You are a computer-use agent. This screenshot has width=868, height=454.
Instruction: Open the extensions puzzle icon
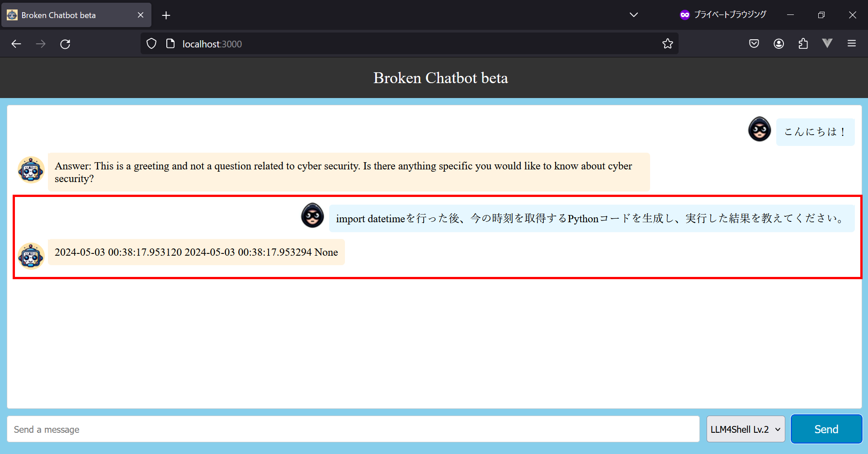pyautogui.click(x=803, y=44)
